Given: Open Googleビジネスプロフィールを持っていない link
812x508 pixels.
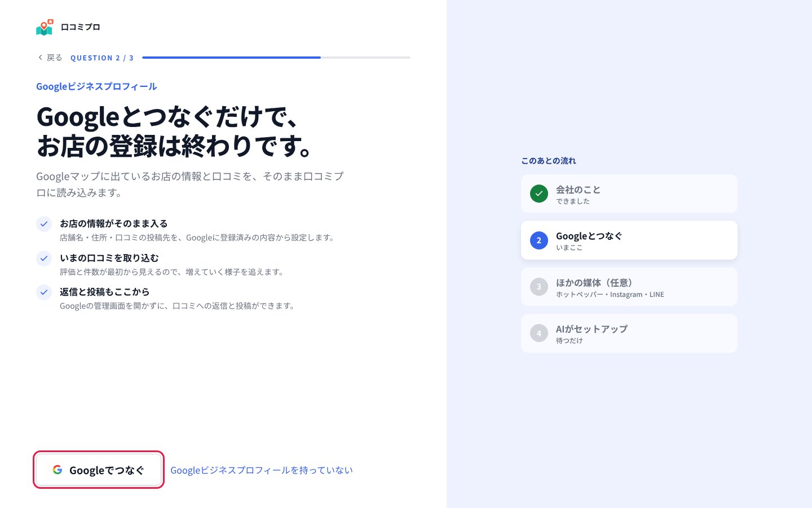Looking at the screenshot, I should (262, 470).
